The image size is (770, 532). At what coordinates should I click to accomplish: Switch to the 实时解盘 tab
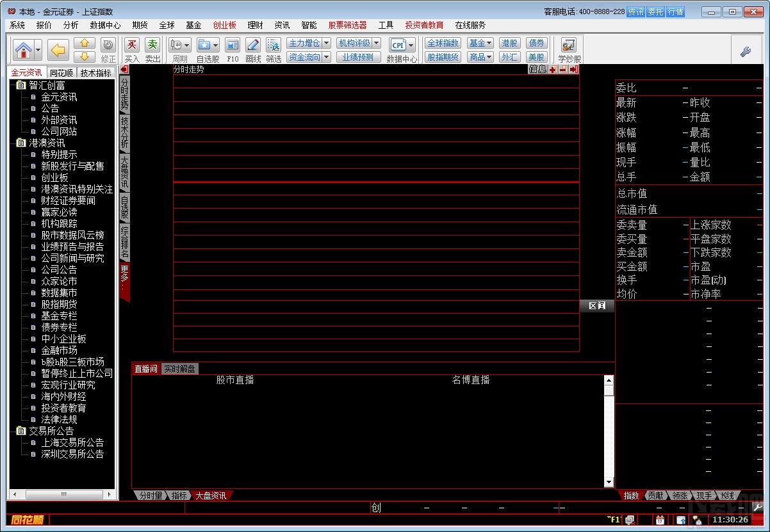click(x=179, y=369)
